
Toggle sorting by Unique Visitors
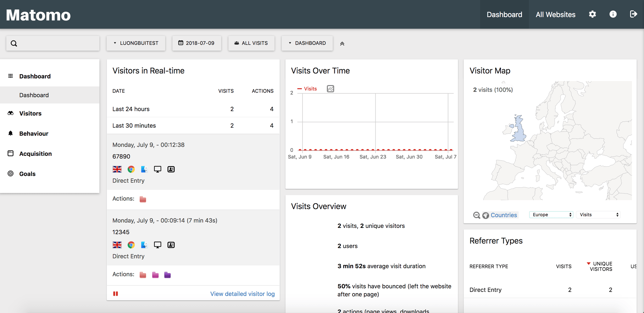(x=599, y=266)
